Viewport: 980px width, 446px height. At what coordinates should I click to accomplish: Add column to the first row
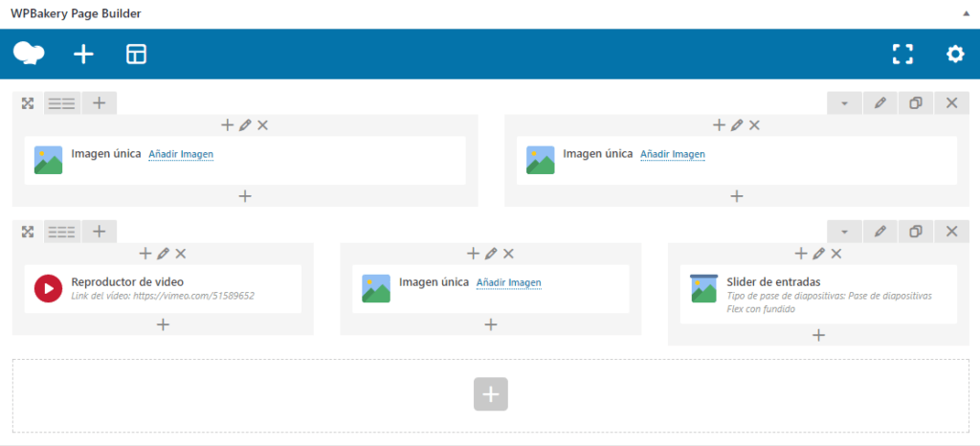(x=99, y=103)
